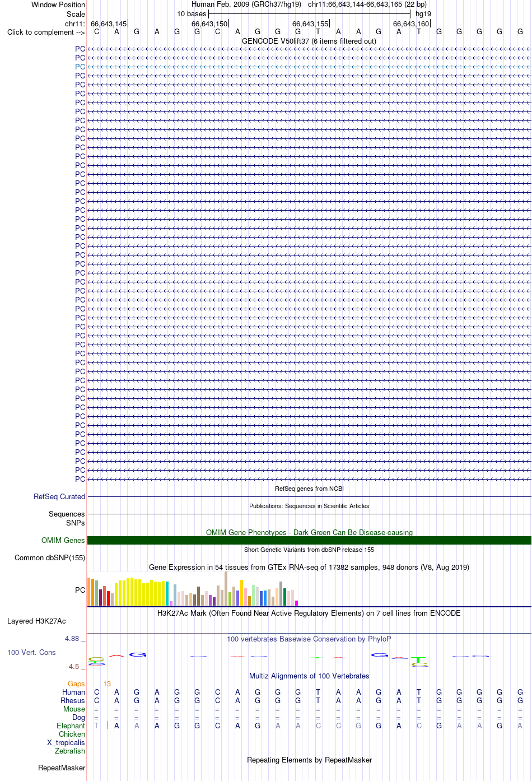Click the Common dbSNP(155) track label

point(50,557)
